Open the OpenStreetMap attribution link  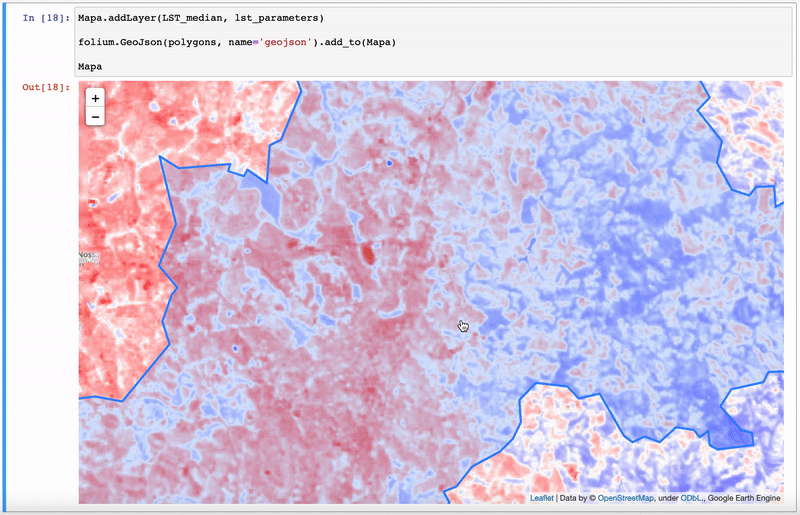[626, 498]
